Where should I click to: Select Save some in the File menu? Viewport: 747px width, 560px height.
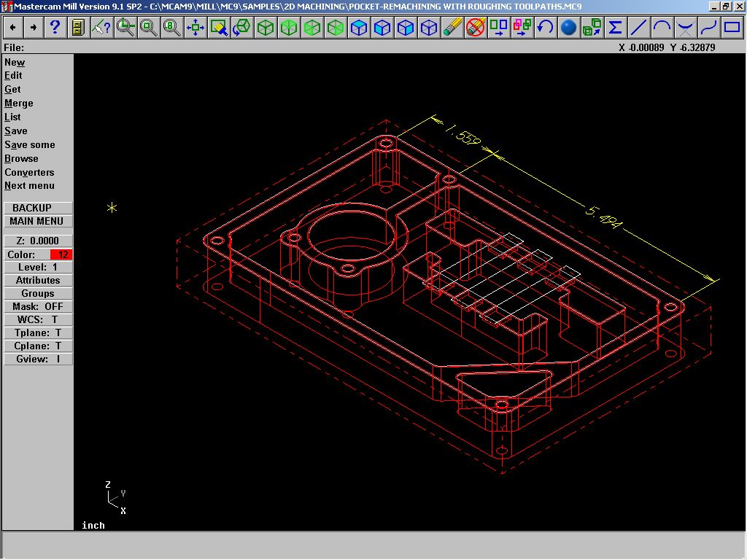[29, 145]
